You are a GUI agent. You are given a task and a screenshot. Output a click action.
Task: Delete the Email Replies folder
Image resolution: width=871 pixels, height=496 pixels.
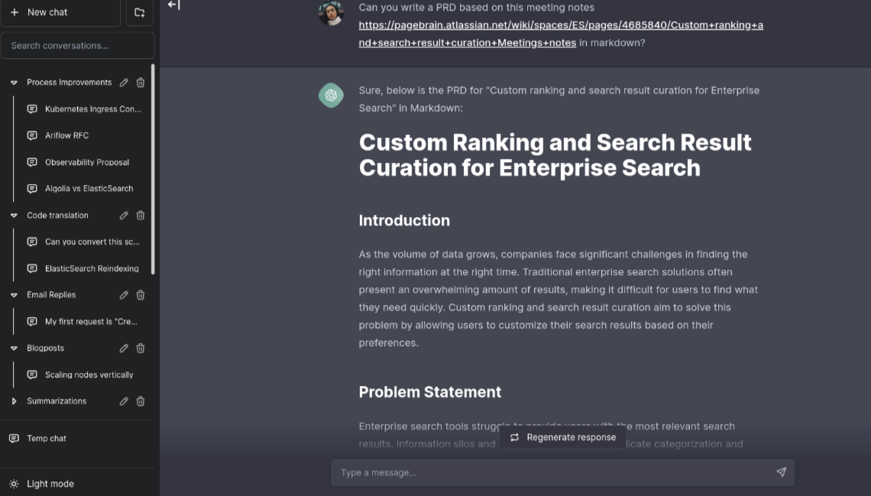tap(140, 295)
